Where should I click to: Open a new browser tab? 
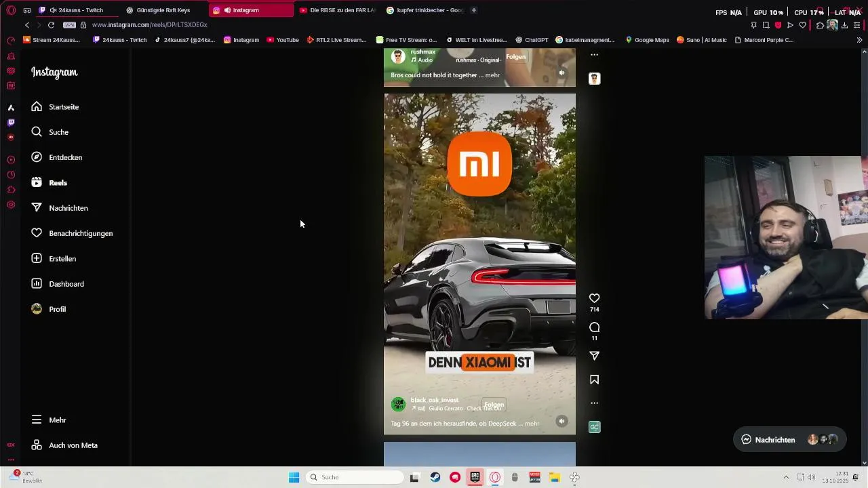pos(473,10)
